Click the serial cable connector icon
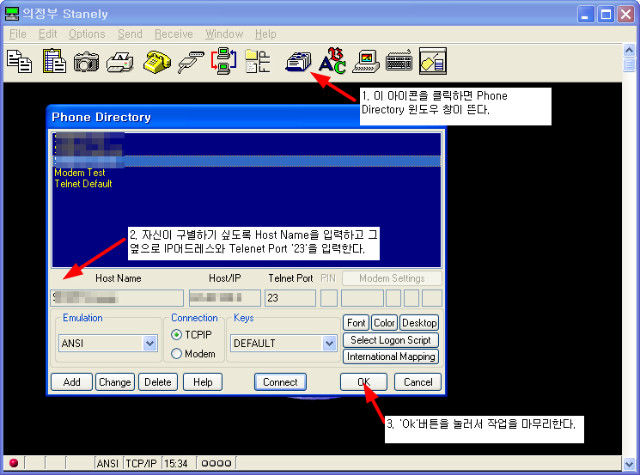 point(191,62)
